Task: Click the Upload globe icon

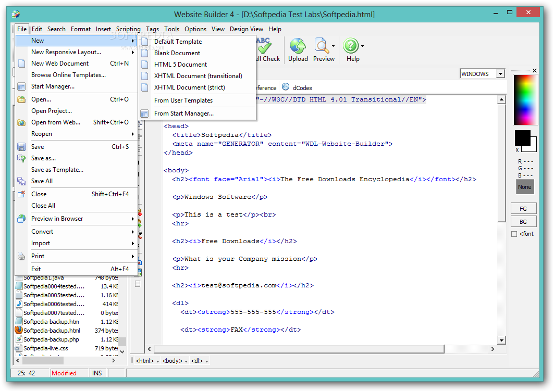Action: (298, 46)
